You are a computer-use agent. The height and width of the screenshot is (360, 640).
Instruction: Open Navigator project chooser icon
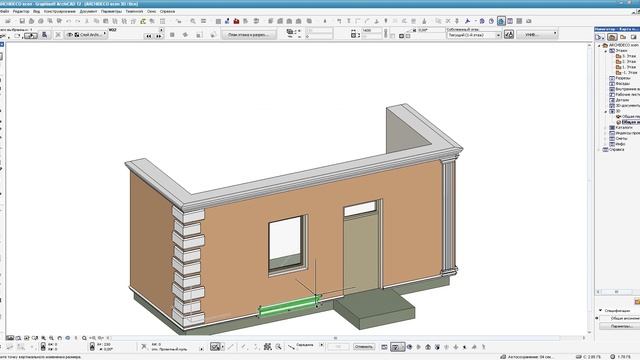(x=599, y=37)
